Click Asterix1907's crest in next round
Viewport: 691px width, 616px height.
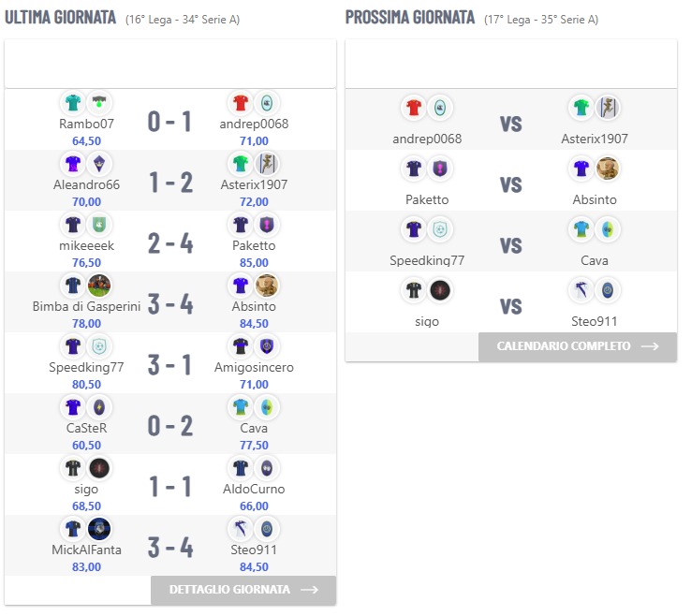(x=609, y=108)
